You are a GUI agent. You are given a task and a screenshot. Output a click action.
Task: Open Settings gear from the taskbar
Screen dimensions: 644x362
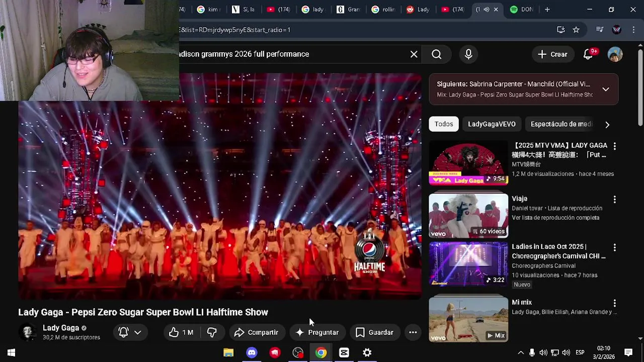click(x=367, y=352)
